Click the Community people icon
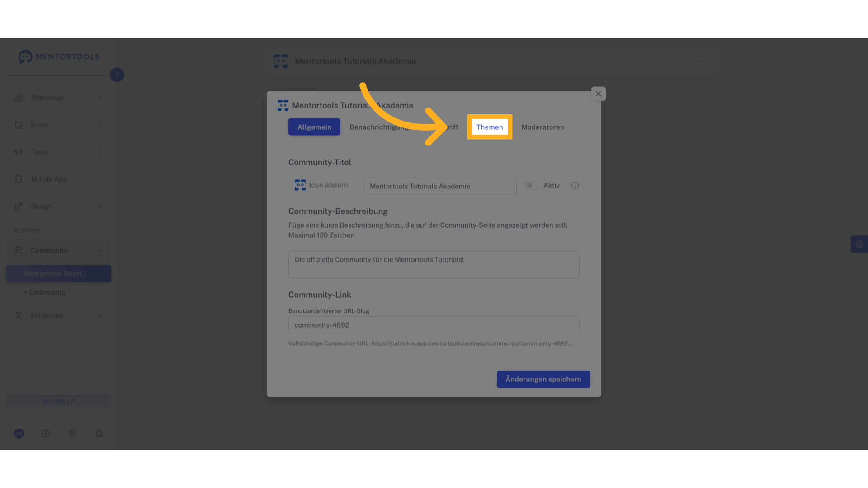 pos(19,250)
